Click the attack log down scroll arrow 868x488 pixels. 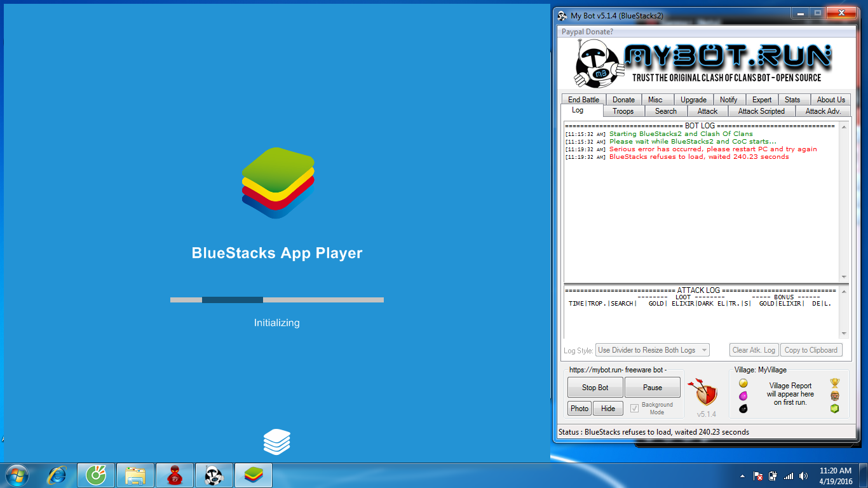pos(844,334)
